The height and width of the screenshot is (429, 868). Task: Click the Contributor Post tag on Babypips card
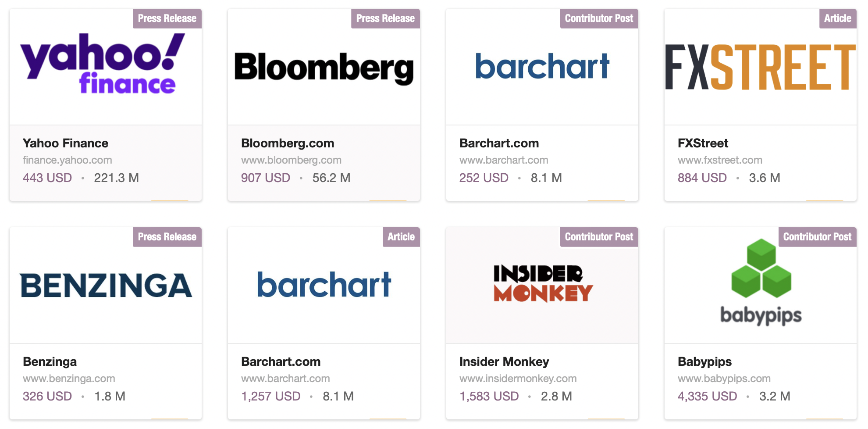coord(817,237)
